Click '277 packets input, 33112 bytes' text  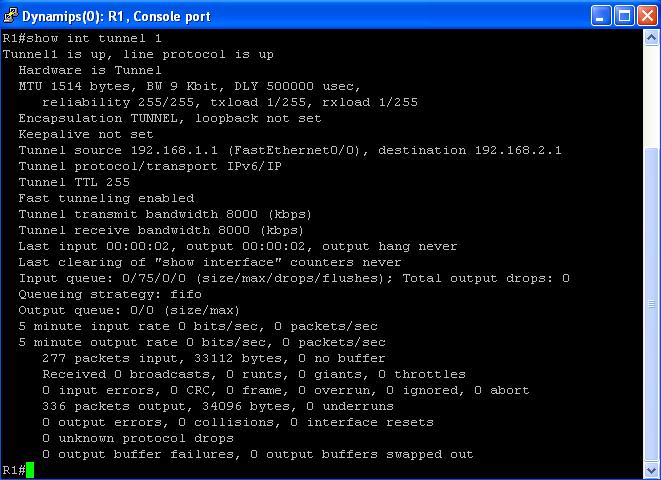point(162,359)
